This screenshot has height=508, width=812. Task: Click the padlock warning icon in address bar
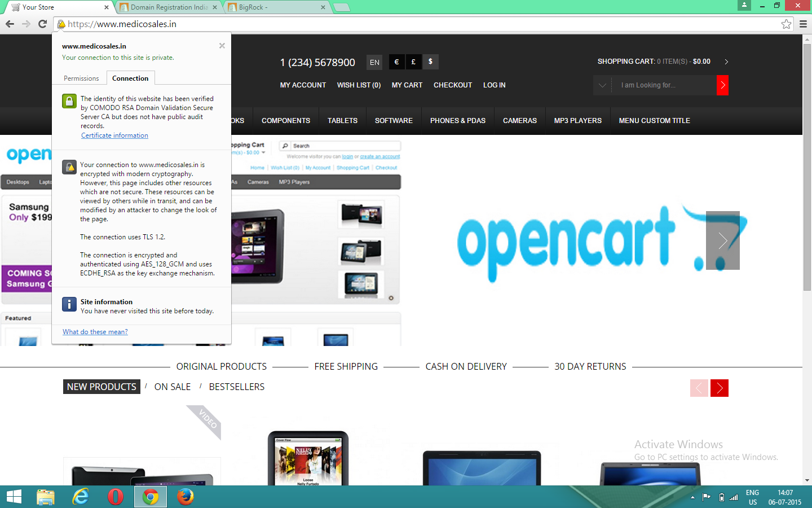coord(61,24)
